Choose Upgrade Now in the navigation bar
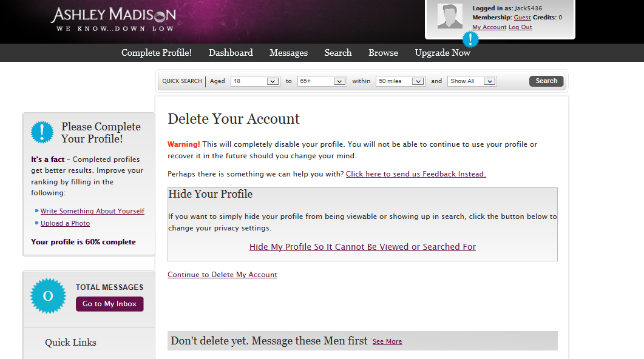This screenshot has height=359, width=644. [x=442, y=53]
